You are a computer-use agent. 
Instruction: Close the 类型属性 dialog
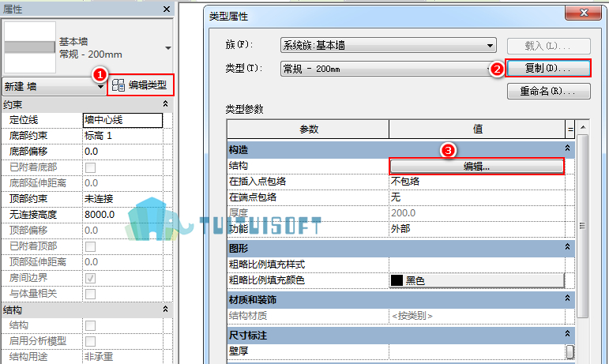coord(584,13)
